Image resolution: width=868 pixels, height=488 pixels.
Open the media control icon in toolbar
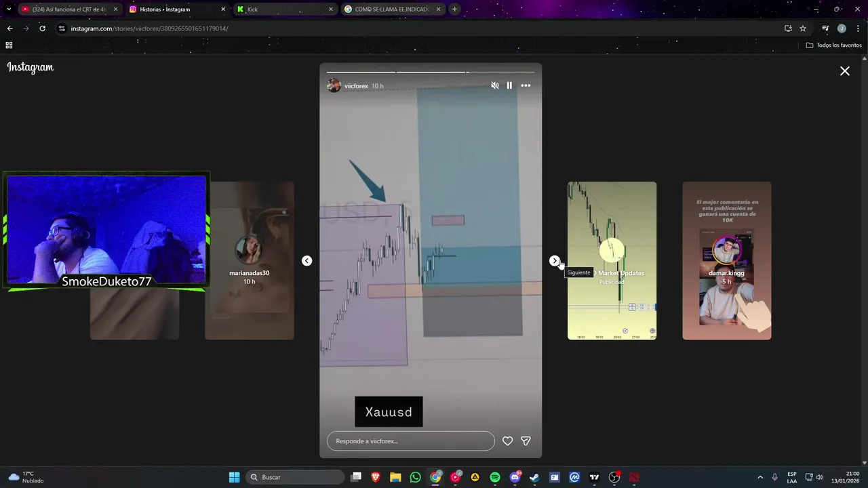tap(825, 28)
